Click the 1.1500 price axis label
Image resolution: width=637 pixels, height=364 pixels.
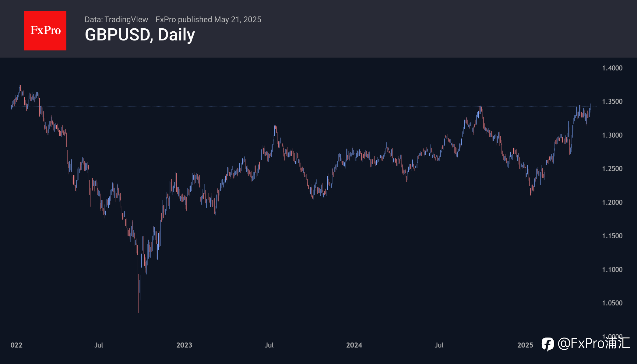coord(612,236)
